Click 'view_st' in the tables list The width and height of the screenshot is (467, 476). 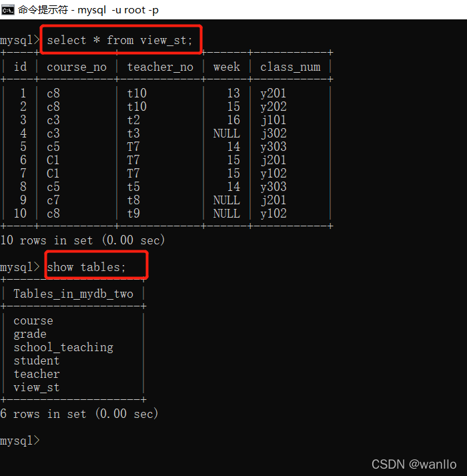click(37, 388)
